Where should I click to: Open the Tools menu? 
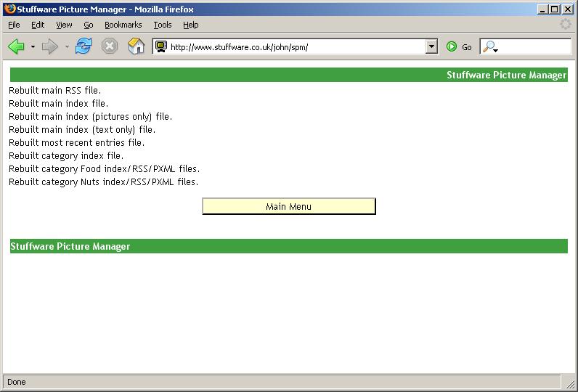[163, 25]
